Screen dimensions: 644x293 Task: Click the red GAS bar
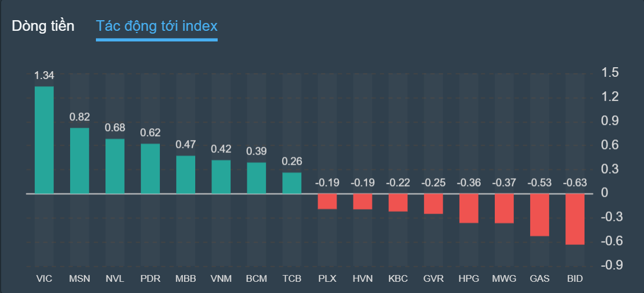click(x=539, y=215)
